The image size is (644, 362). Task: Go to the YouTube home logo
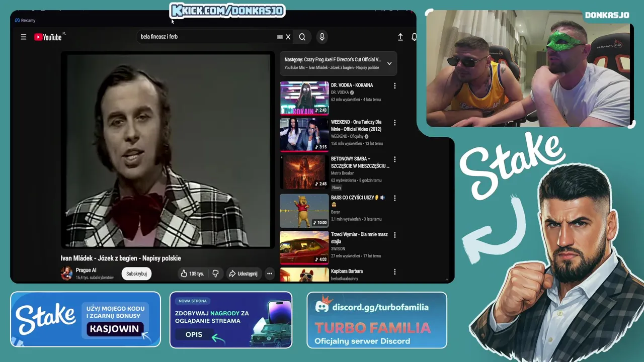point(48,37)
